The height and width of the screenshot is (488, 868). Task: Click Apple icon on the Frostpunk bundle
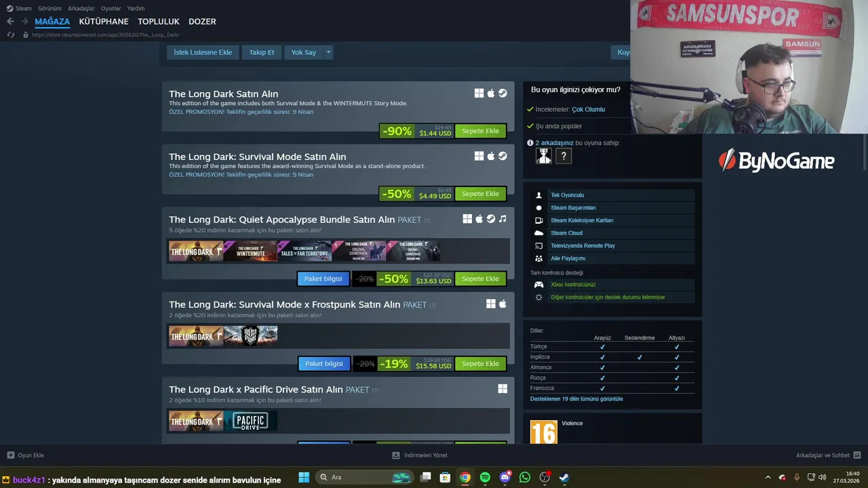(502, 304)
